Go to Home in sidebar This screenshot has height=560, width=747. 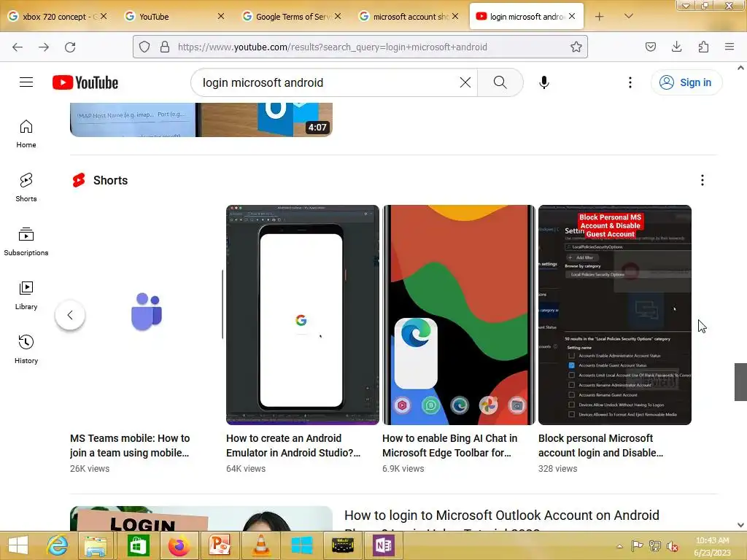pos(26,134)
